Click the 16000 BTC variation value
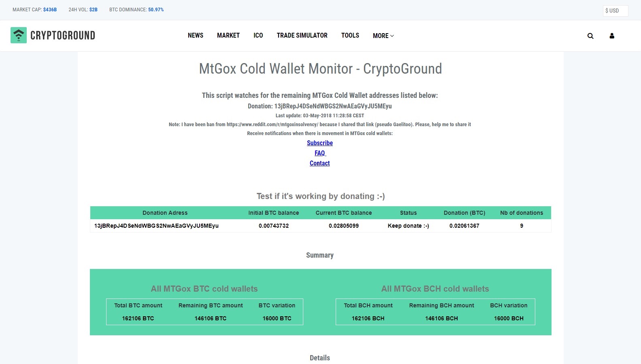This screenshot has height=364, width=641. 277,318
